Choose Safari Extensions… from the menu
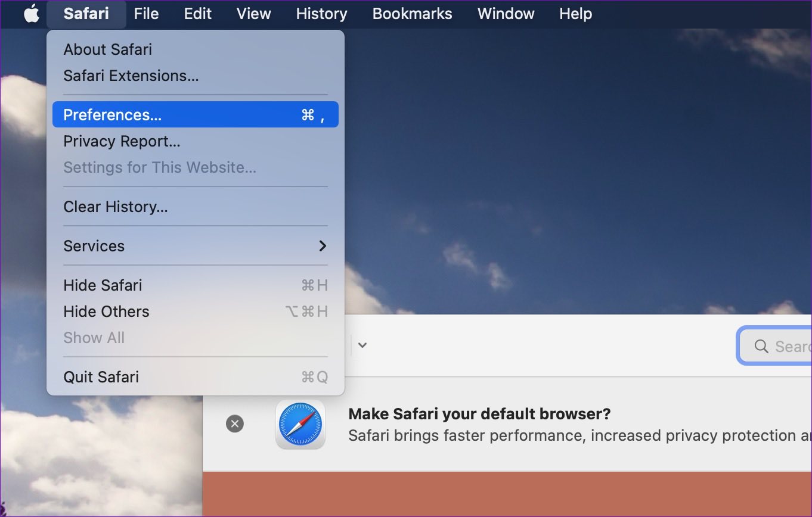The image size is (812, 517). 196,76
